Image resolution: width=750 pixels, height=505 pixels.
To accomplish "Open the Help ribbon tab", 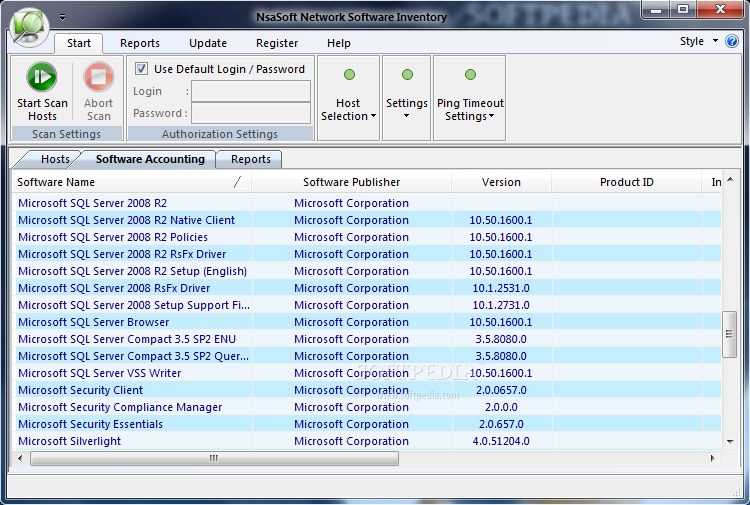I will coord(339,43).
